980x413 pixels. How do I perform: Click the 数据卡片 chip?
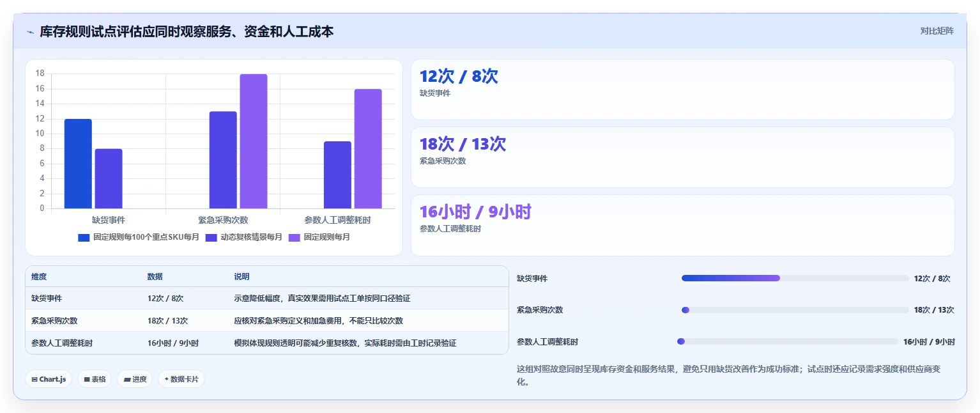pyautogui.click(x=181, y=379)
